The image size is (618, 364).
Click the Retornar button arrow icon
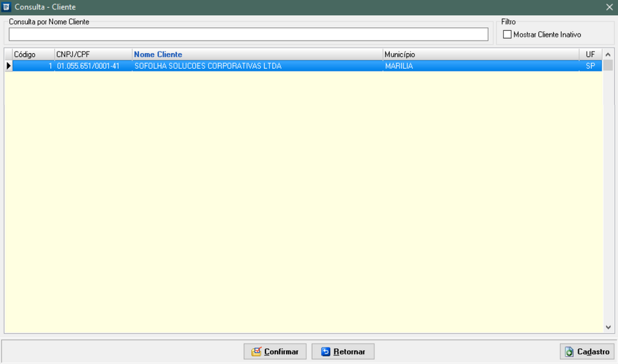click(326, 351)
